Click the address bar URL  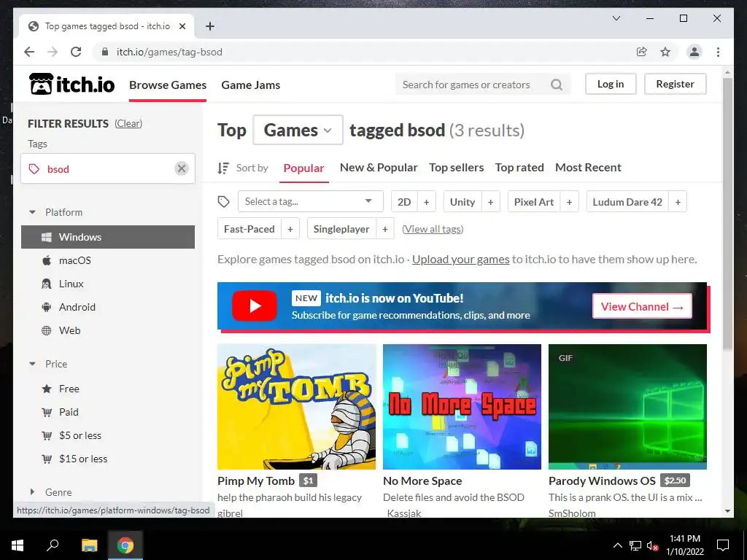(169, 52)
